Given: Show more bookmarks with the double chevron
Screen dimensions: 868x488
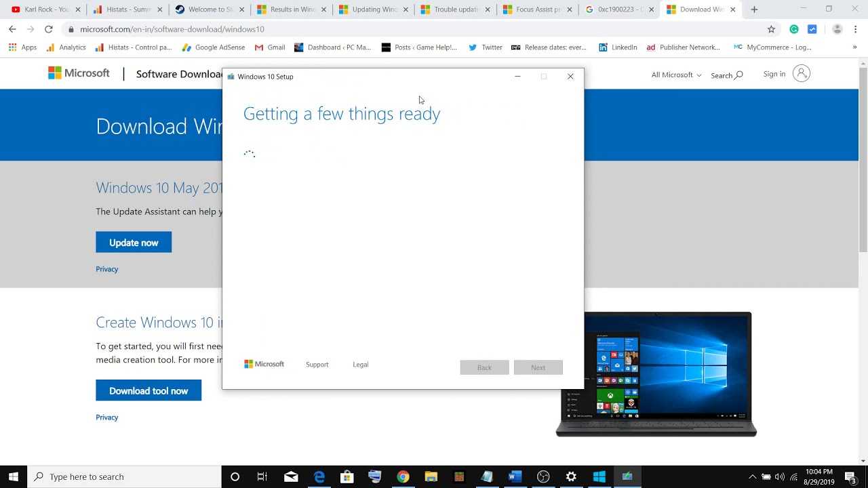Looking at the screenshot, I should (x=854, y=47).
